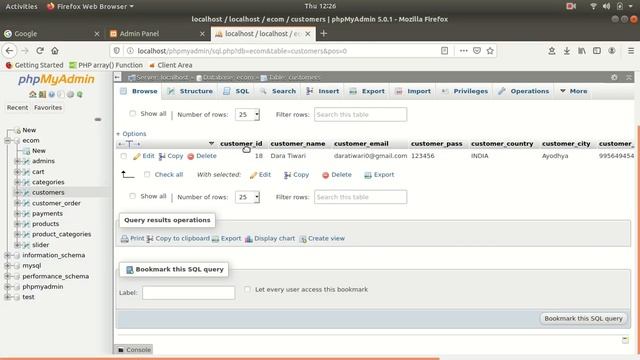Screen dimensions: 640x360
Task: Enable Let every user access bookmark
Action: pos(247,289)
